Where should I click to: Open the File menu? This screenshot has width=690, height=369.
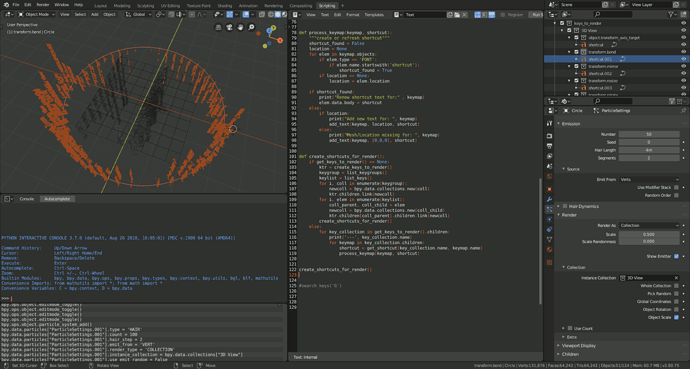(x=16, y=5)
